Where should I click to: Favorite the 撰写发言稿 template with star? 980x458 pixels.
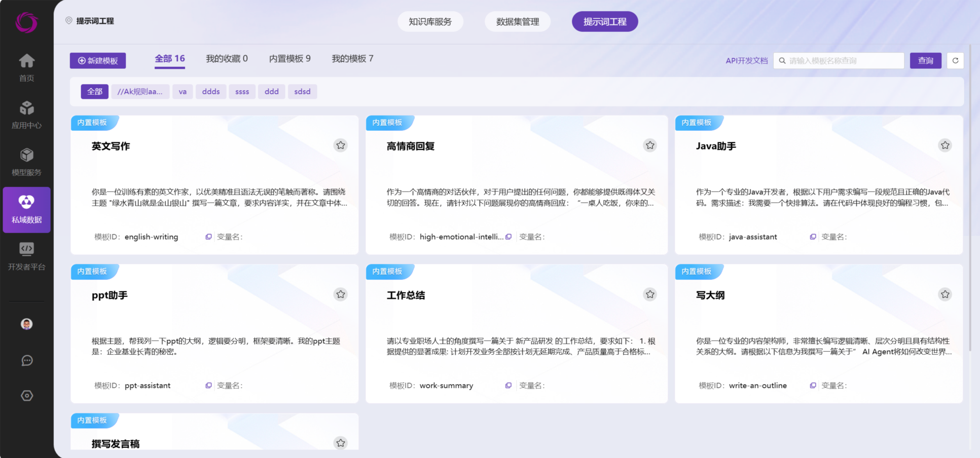341,443
